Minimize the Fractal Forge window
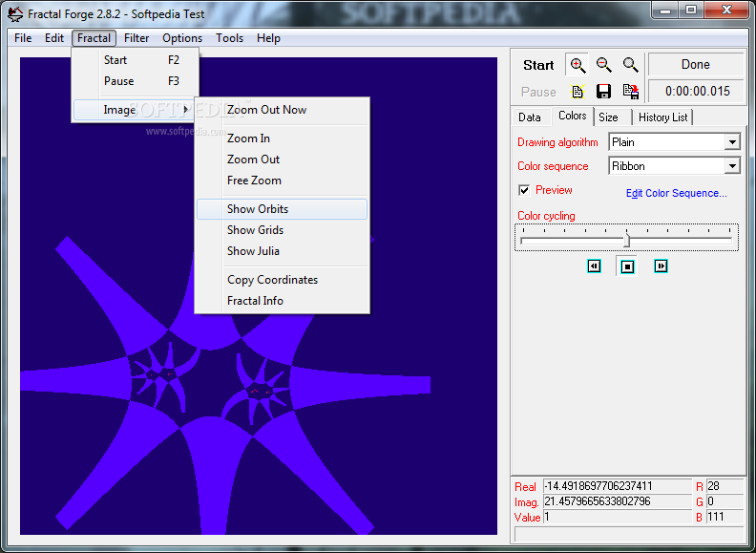 666,11
